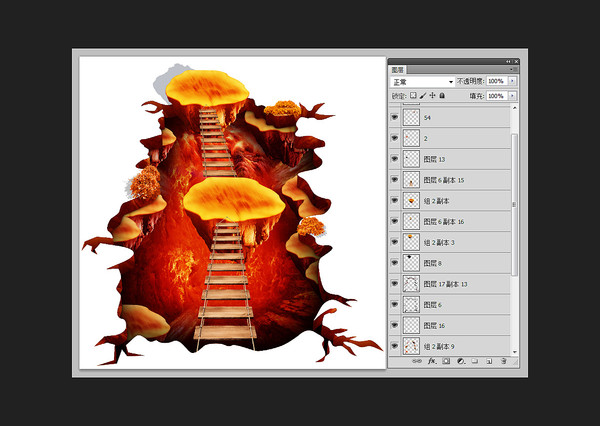Toggle visibility of 图层 13
This screenshot has height=426, width=600.
pyautogui.click(x=395, y=158)
